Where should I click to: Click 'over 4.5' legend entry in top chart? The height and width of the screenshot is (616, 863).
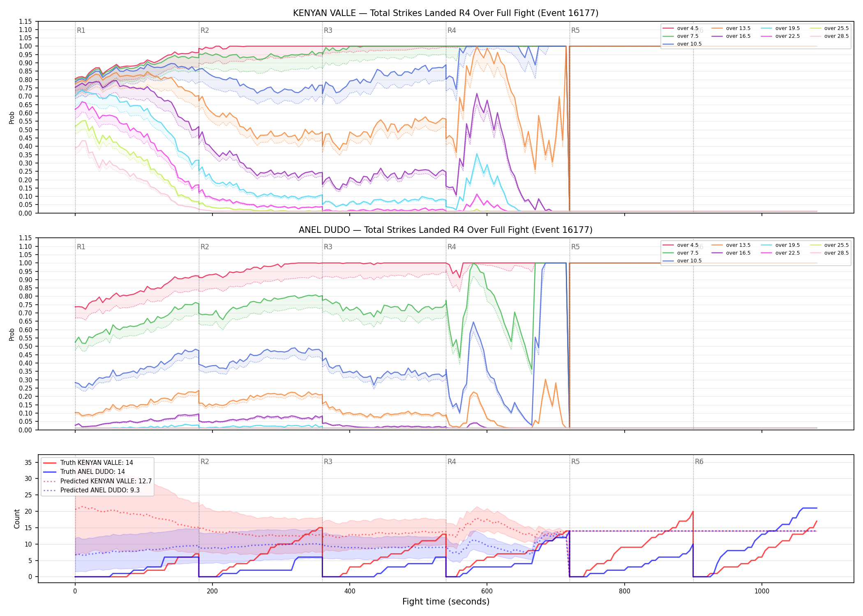[680, 28]
